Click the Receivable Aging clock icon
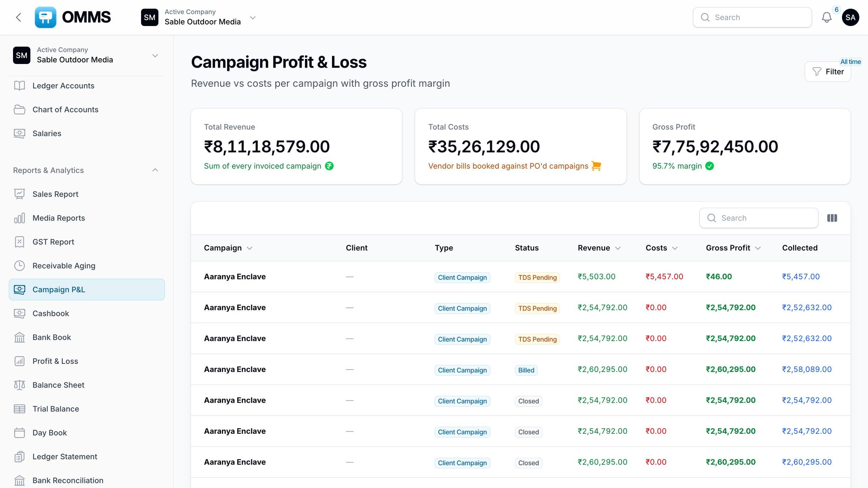The image size is (868, 488). pyautogui.click(x=20, y=266)
